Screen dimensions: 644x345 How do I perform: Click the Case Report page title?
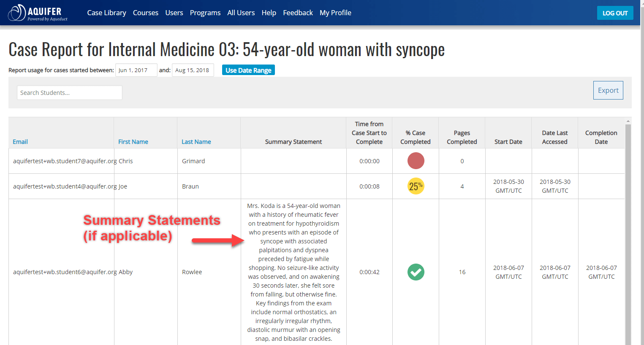pos(227,49)
